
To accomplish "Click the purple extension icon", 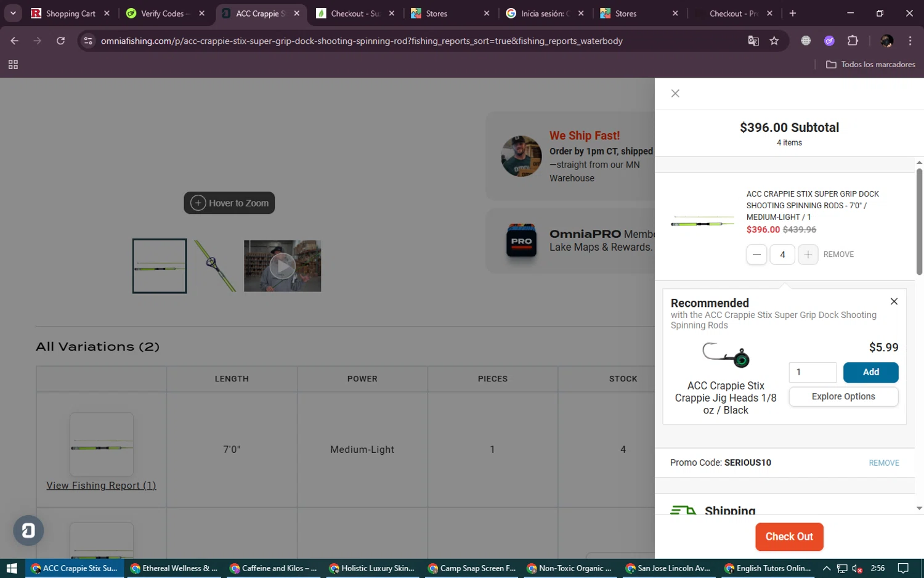I will [829, 41].
